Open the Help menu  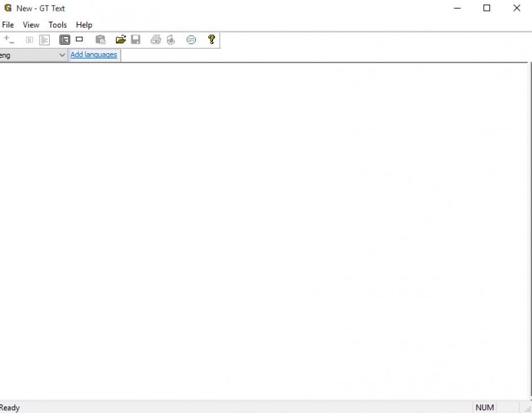(x=84, y=25)
